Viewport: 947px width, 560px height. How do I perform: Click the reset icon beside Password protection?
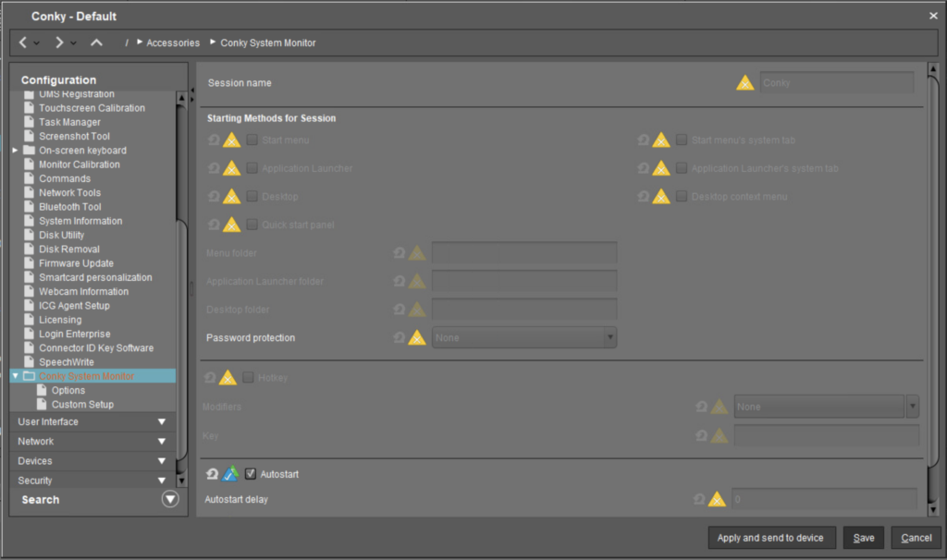pos(400,338)
